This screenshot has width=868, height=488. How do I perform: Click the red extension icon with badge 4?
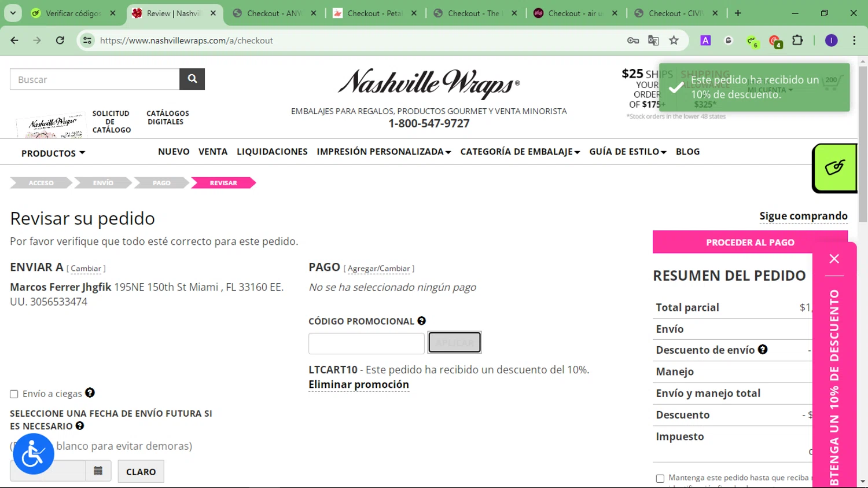pos(775,41)
